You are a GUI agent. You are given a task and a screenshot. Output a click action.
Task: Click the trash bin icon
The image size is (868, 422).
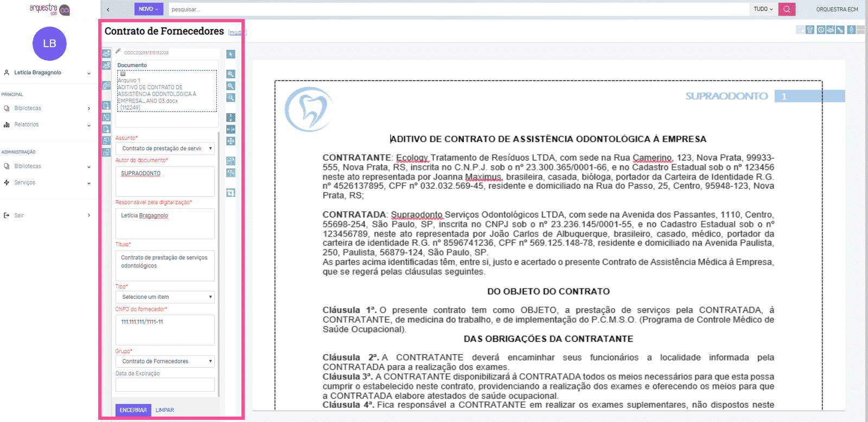tap(810, 30)
